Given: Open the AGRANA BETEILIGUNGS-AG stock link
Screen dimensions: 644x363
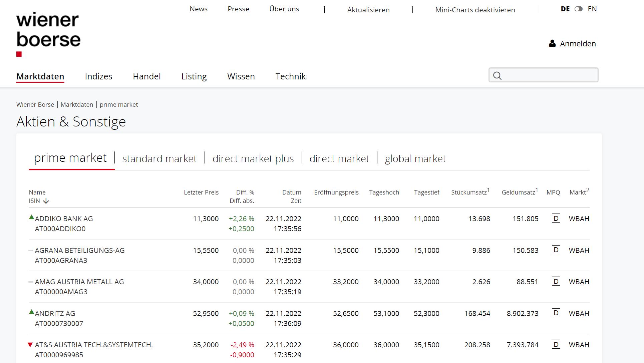Looking at the screenshot, I should point(79,250).
